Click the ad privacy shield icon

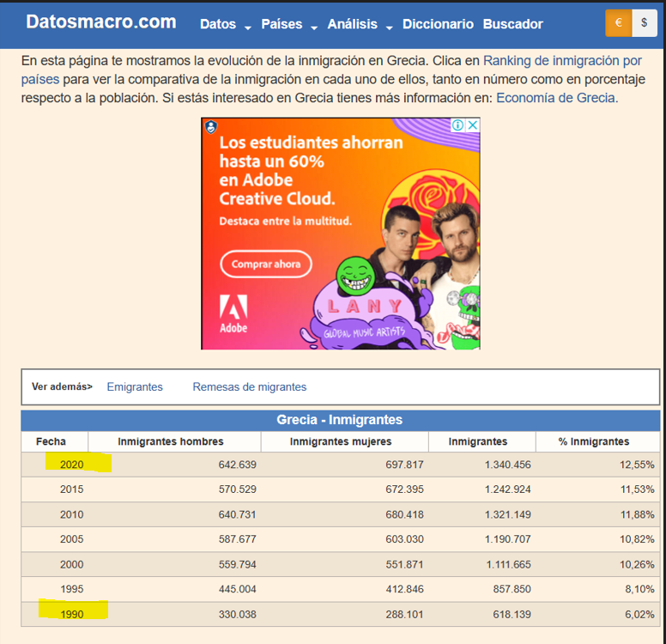point(211,127)
